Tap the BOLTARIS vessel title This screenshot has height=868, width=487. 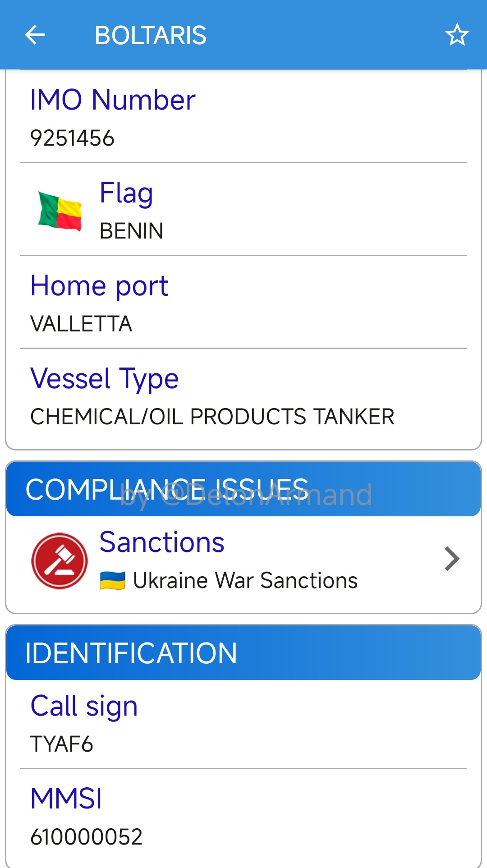coord(150,36)
